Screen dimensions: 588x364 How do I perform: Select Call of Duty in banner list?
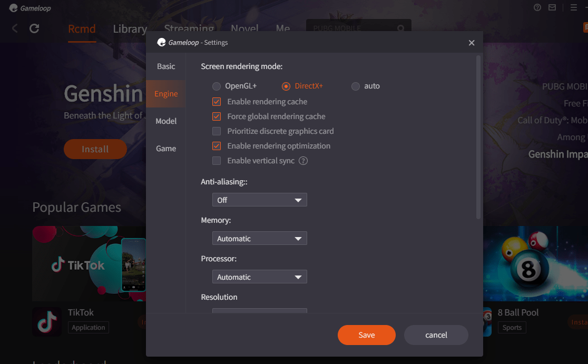[552, 120]
